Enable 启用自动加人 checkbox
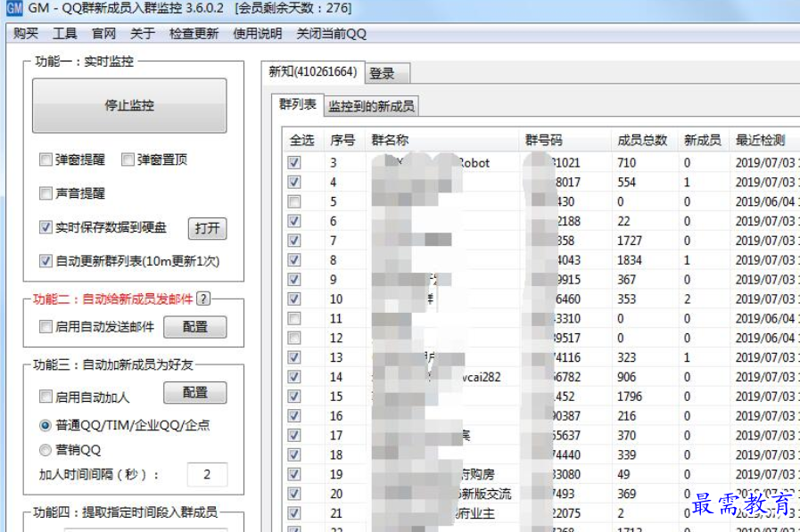This screenshot has height=532, width=800. pyautogui.click(x=45, y=396)
